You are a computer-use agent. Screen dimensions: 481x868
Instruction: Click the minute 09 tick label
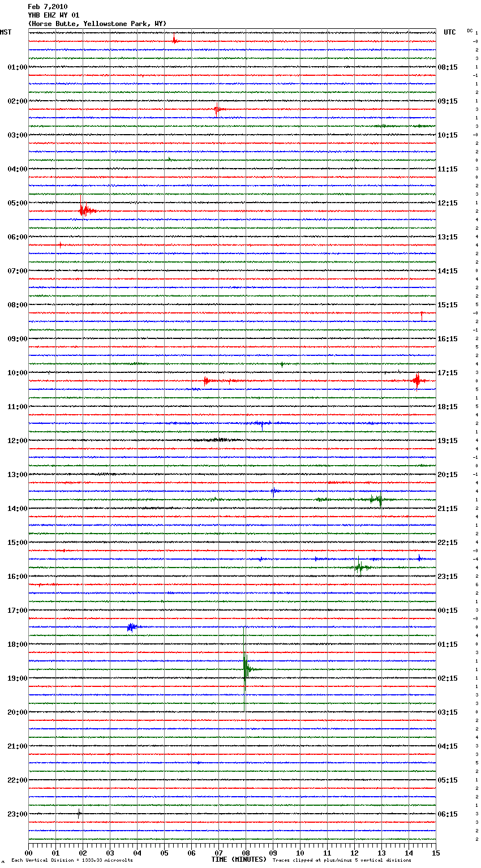(273, 853)
